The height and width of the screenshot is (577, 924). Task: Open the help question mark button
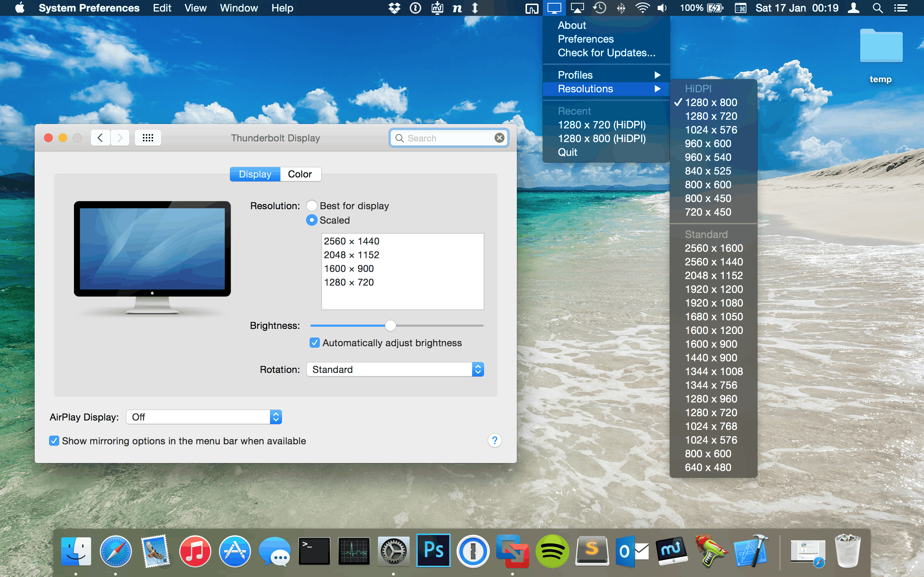(494, 441)
